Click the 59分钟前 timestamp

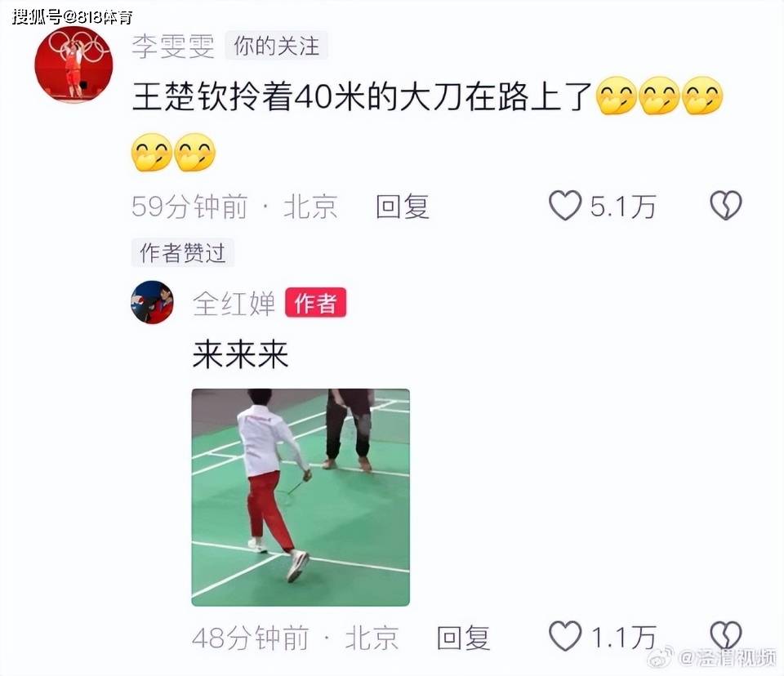click(189, 207)
